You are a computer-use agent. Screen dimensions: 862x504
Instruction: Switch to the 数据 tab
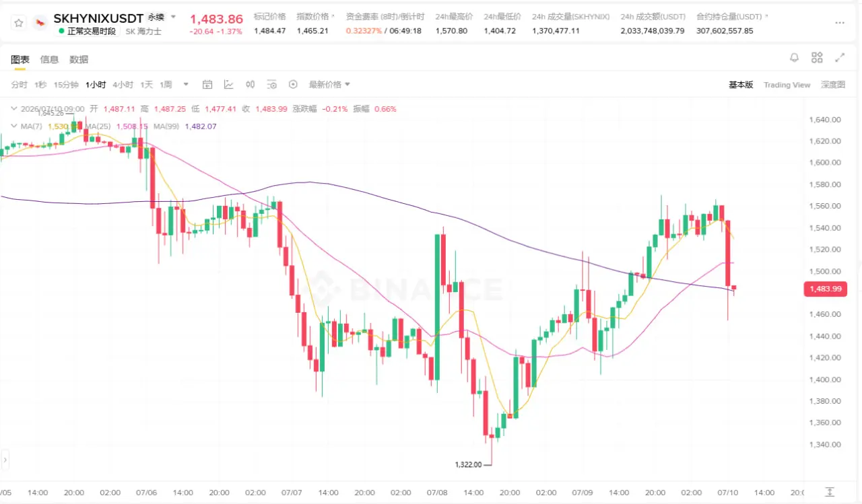(x=79, y=59)
